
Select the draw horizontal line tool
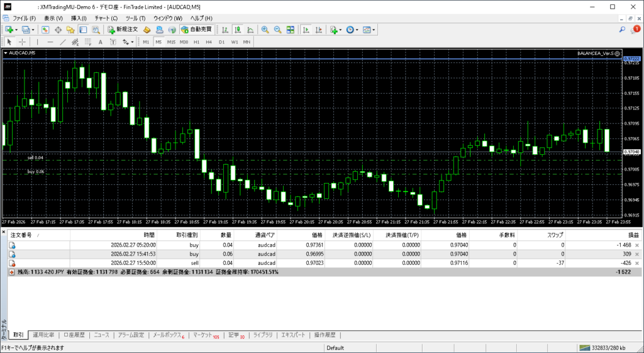click(50, 42)
